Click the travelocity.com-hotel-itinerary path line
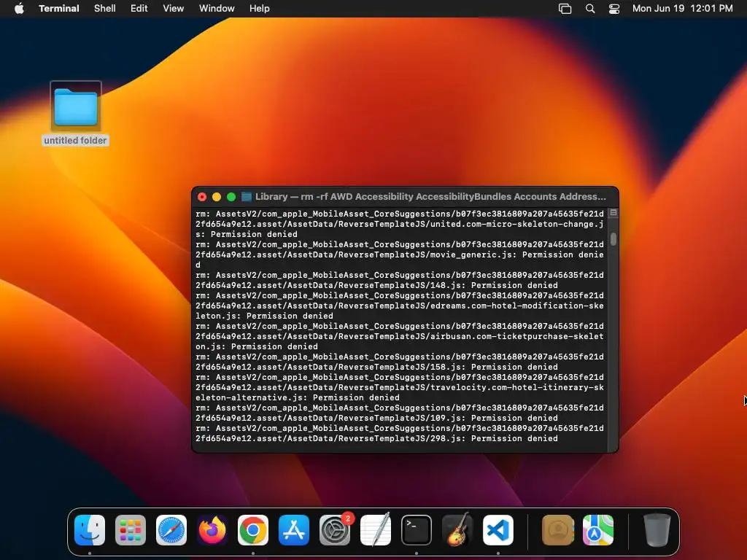Screen dimensions: 747x560 point(400,388)
